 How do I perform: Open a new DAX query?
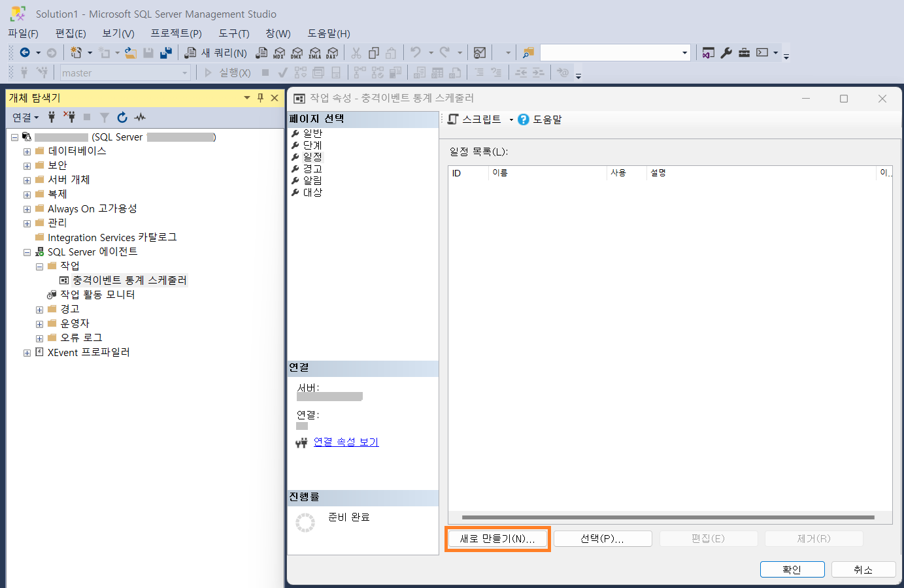coord(332,53)
